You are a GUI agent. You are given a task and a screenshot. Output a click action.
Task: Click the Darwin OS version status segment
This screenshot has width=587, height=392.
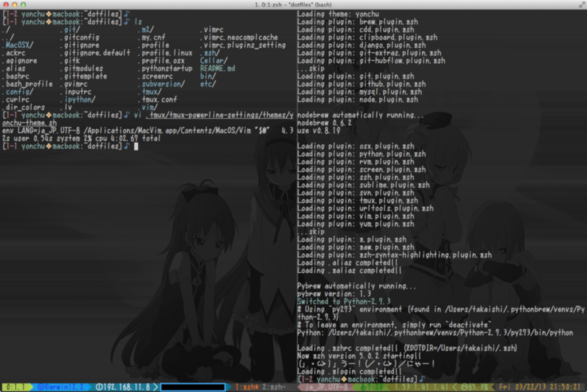61,387
